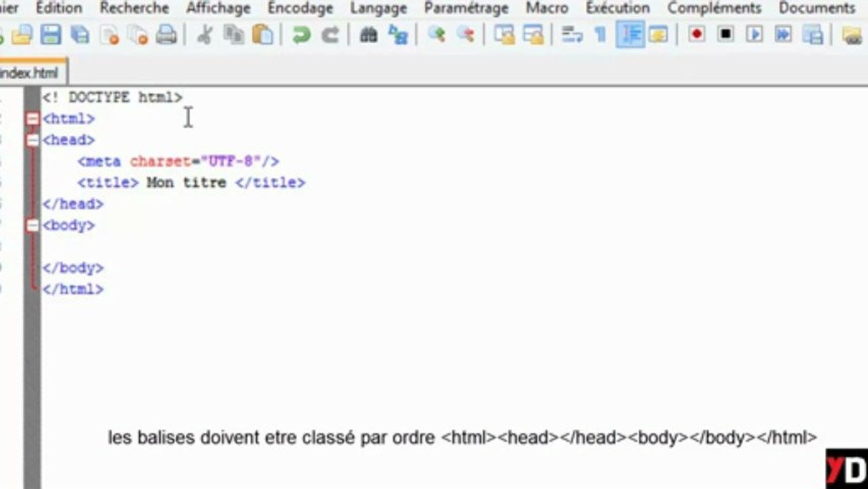Start macro recording with red dot icon
Image resolution: width=868 pixels, height=489 pixels.
(696, 34)
